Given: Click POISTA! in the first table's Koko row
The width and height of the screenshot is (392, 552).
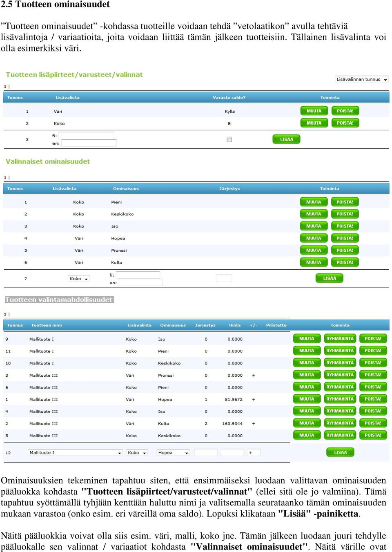Looking at the screenshot, I should click(x=345, y=123).
